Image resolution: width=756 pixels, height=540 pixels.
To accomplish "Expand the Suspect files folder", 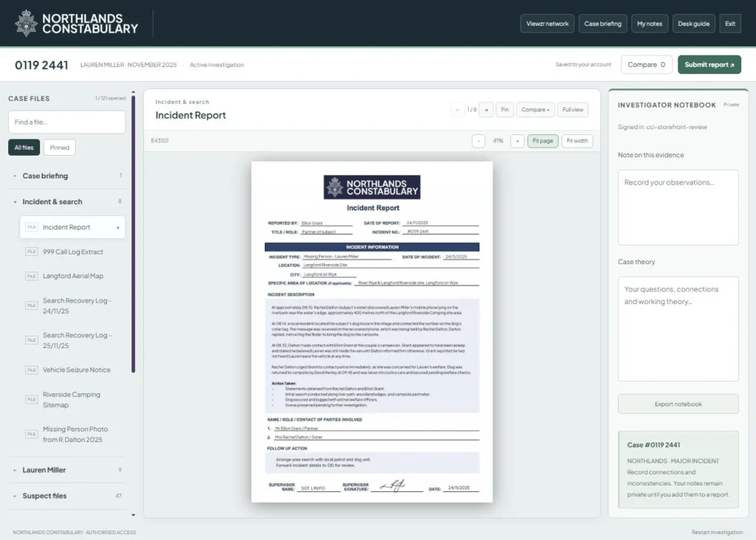I will tap(66, 496).
